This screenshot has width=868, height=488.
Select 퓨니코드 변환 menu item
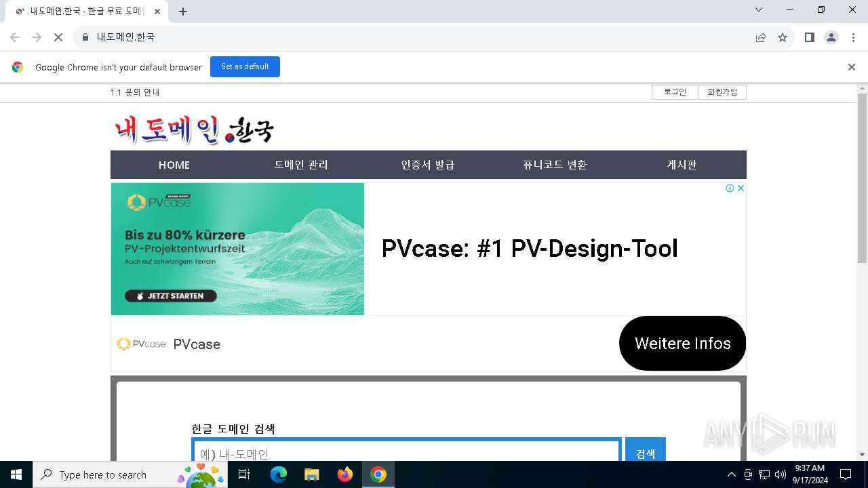[x=555, y=165]
